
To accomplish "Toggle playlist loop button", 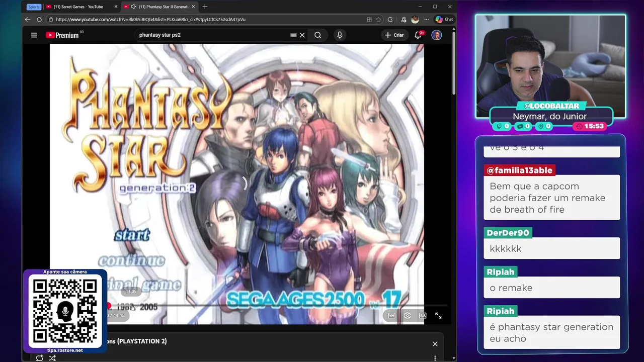I will (39, 358).
